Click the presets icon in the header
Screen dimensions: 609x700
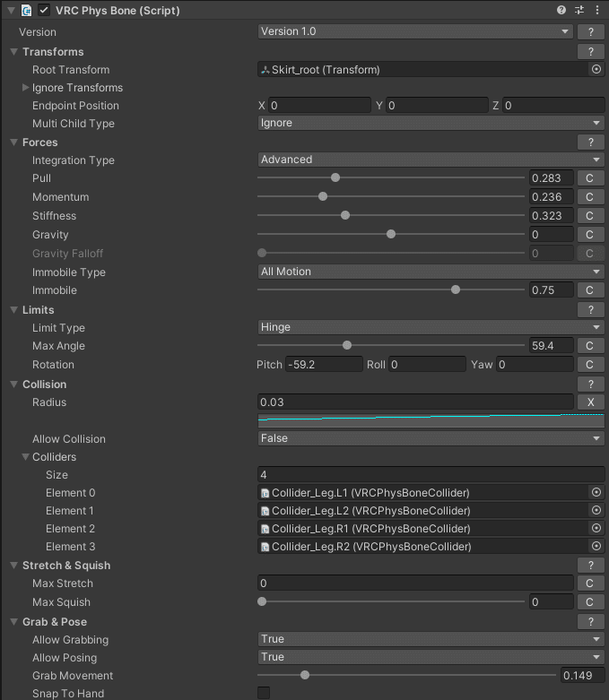pyautogui.click(x=579, y=11)
